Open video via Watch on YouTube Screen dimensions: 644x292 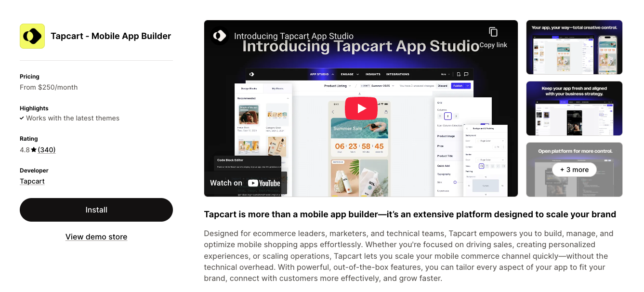click(245, 183)
